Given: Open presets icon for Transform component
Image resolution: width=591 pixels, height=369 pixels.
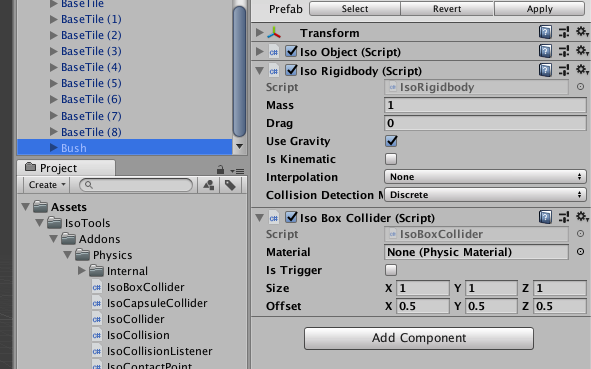Looking at the screenshot, I should (x=564, y=32).
